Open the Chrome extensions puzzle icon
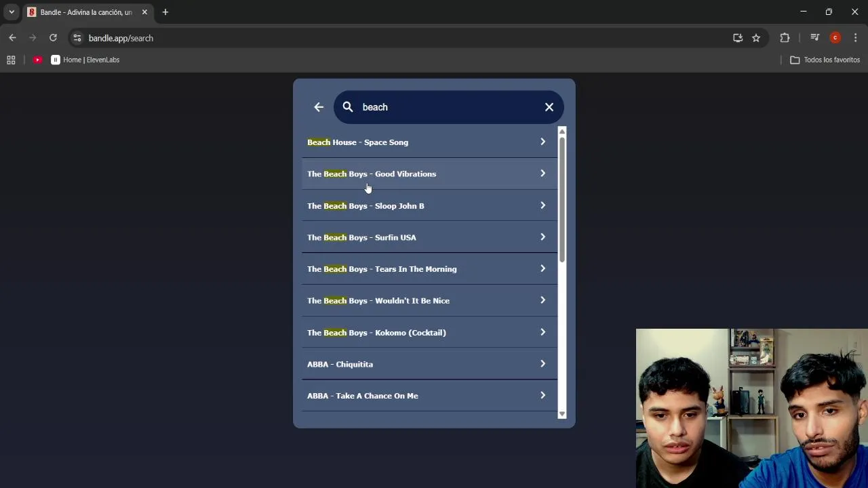868x488 pixels. [x=785, y=38]
